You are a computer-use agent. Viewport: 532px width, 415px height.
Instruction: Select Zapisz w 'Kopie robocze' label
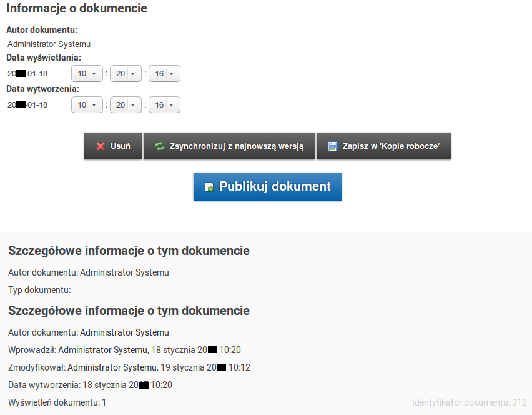(x=391, y=146)
